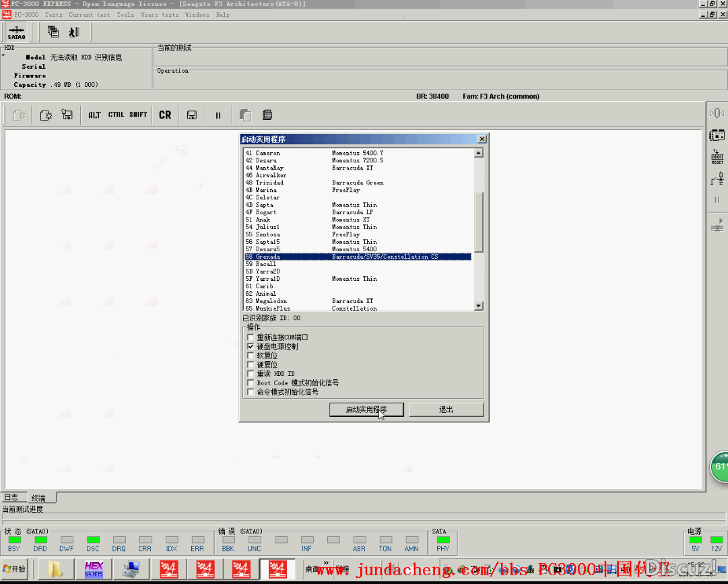Click the pause icon in terminal toolbar

click(x=218, y=115)
